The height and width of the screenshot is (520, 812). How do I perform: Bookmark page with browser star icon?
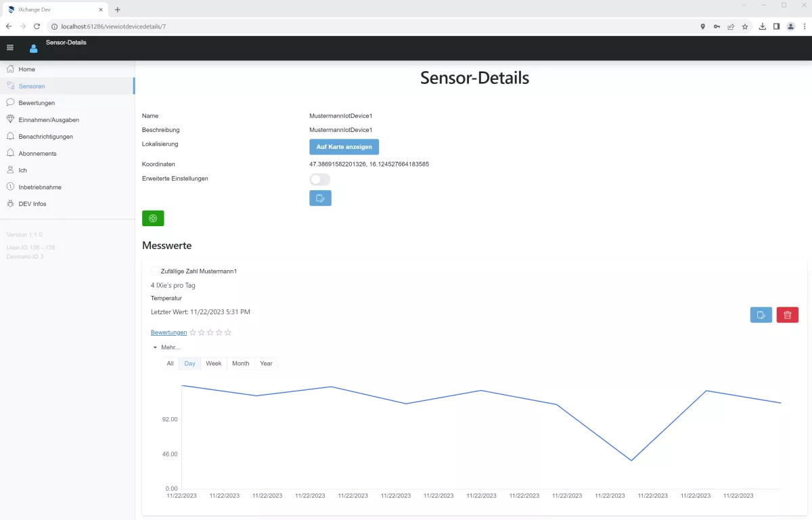point(745,26)
